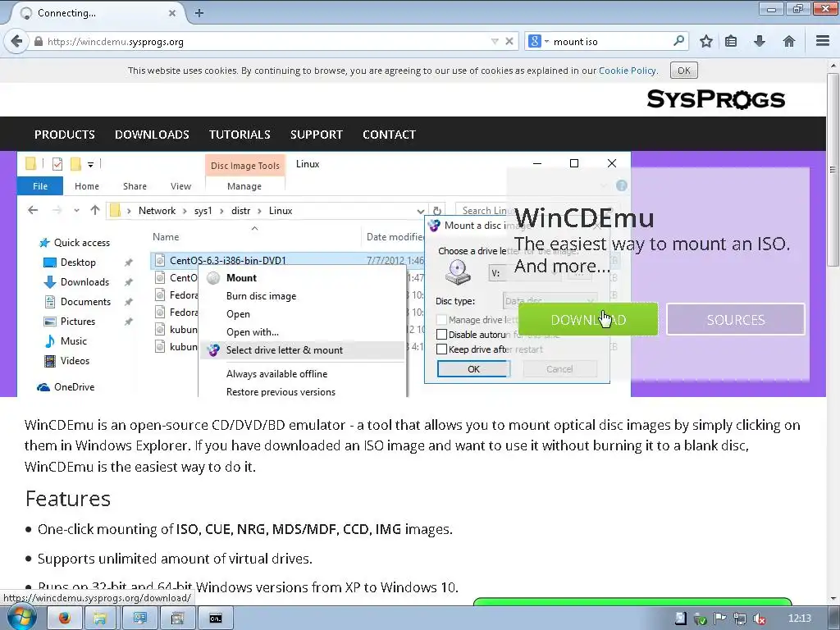
Task: Click the scrollbar up arrow
Action: (833, 66)
